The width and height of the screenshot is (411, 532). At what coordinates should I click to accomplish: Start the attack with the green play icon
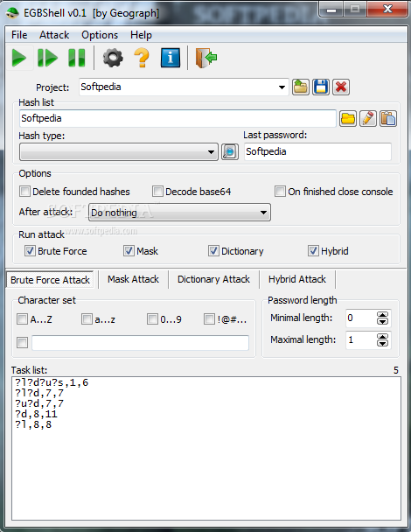click(x=19, y=58)
